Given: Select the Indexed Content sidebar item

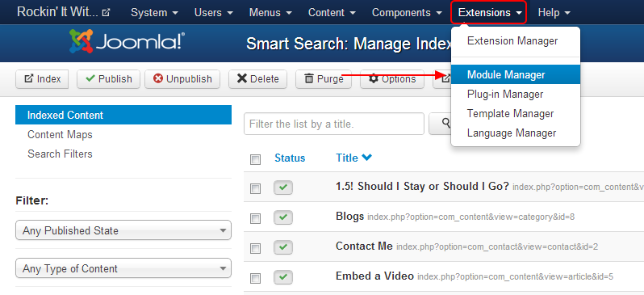Looking at the screenshot, I should [123, 115].
